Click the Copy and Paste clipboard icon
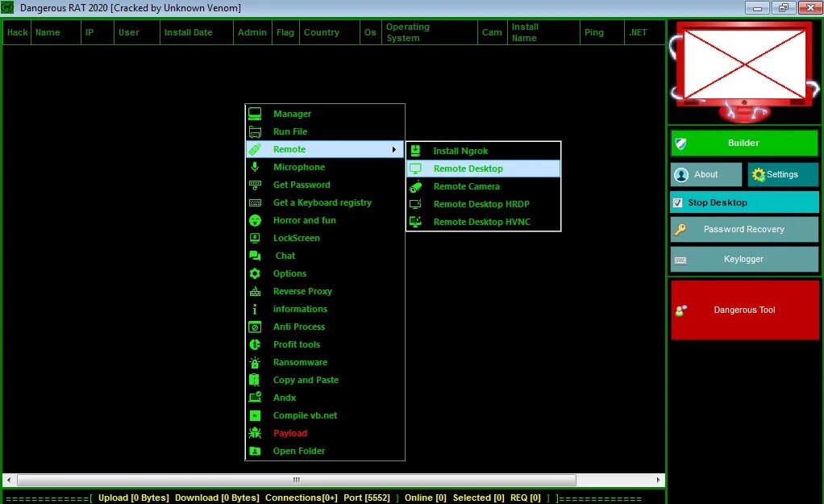 tap(255, 380)
